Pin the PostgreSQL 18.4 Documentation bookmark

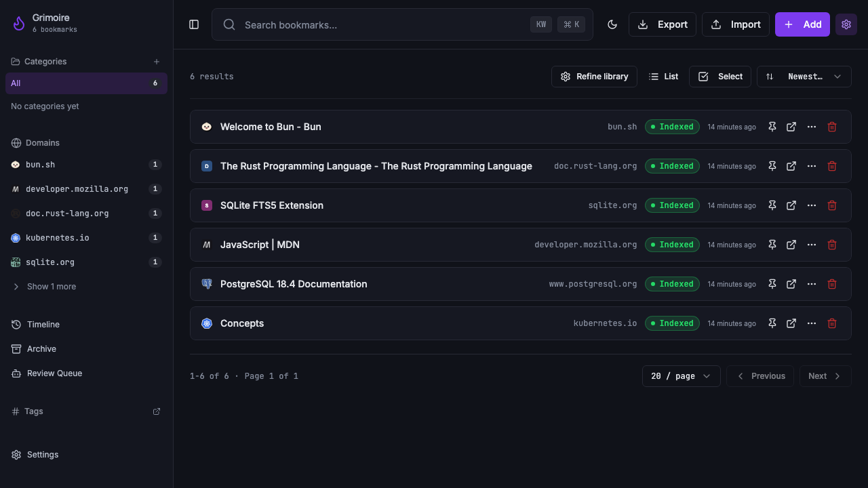pyautogui.click(x=772, y=284)
